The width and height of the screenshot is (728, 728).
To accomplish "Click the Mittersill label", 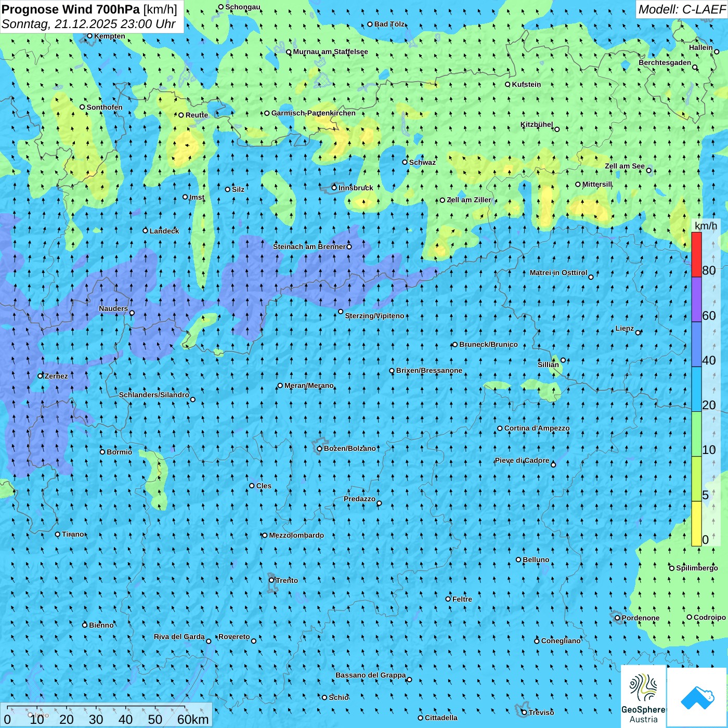I will [x=597, y=184].
